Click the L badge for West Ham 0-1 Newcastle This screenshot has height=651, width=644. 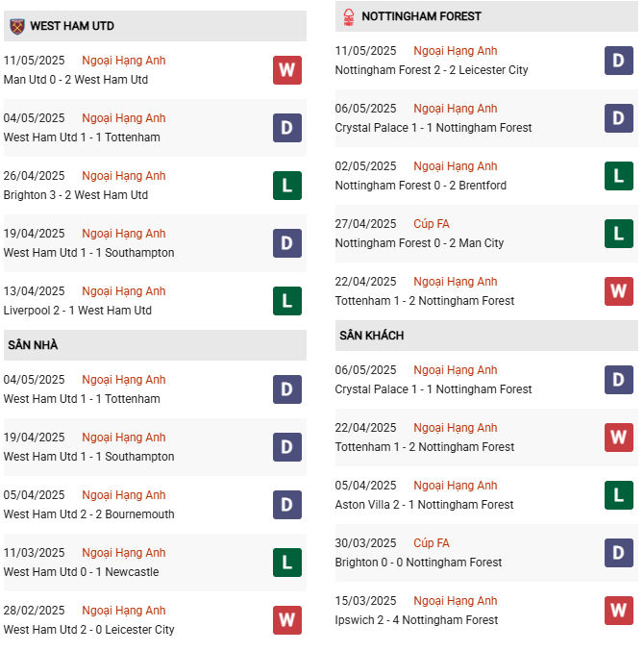(287, 563)
